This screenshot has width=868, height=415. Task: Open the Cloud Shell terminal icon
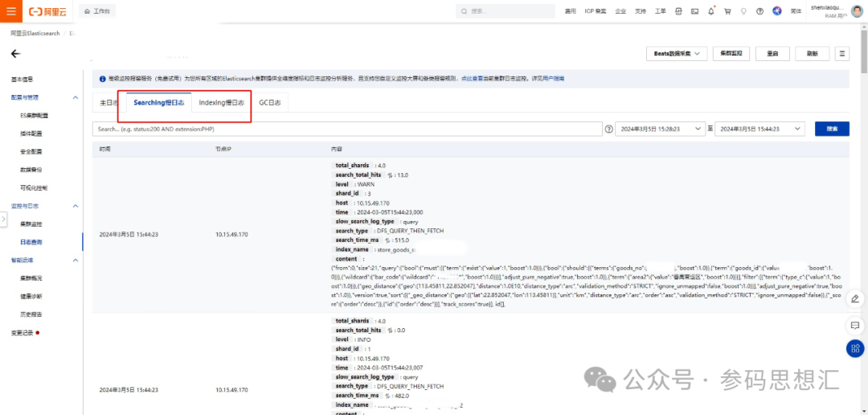coord(694,11)
